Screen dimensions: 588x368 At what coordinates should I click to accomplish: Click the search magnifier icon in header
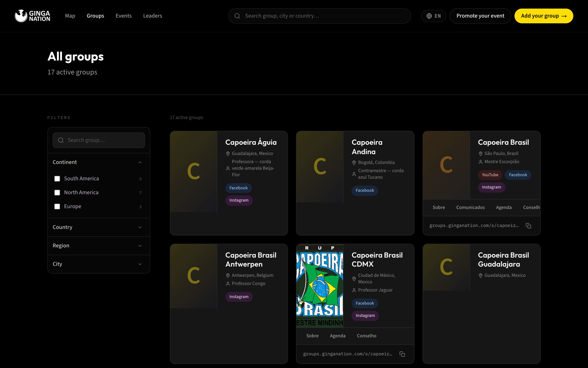coord(237,16)
